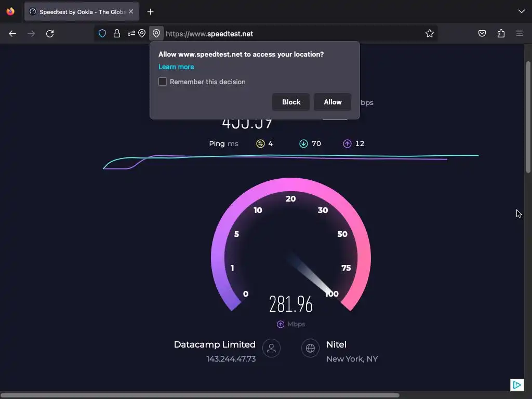
Task: Click the upload speed reading 281.96
Action: point(291,304)
